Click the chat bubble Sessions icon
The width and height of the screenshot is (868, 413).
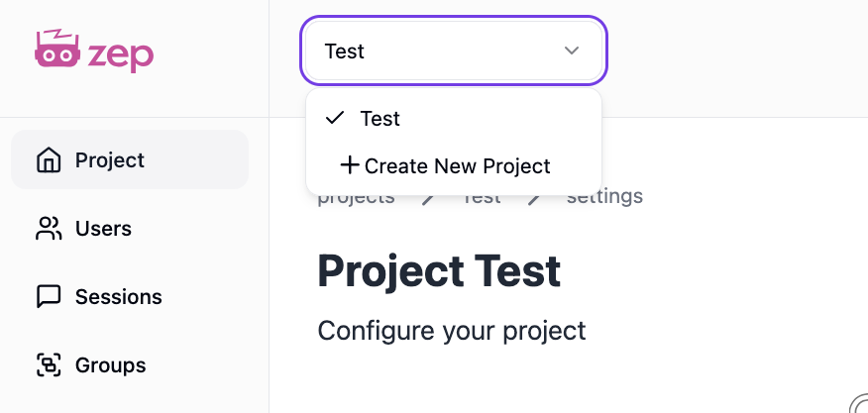48,297
